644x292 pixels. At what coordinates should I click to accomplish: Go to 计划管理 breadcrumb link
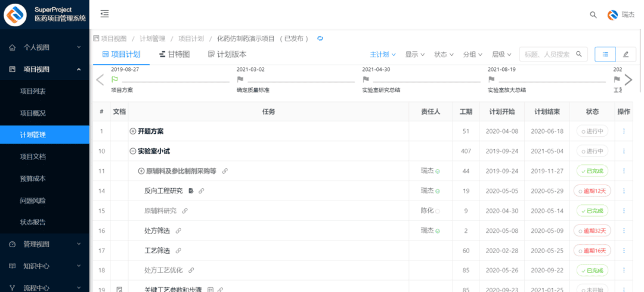point(153,39)
